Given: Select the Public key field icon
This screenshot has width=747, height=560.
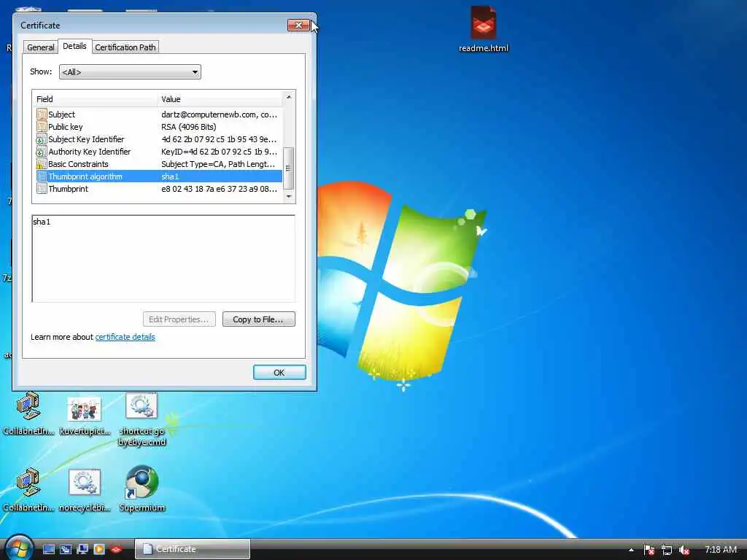Looking at the screenshot, I should [x=42, y=127].
